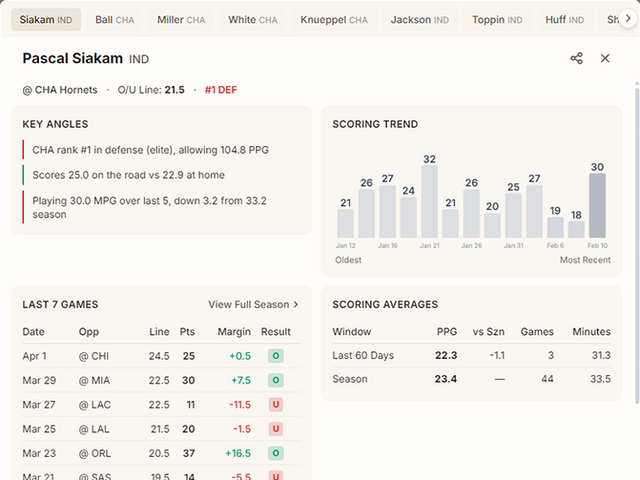Image resolution: width=640 pixels, height=480 pixels.
Task: Click the 24-point bar in the chart
Action: (409, 218)
